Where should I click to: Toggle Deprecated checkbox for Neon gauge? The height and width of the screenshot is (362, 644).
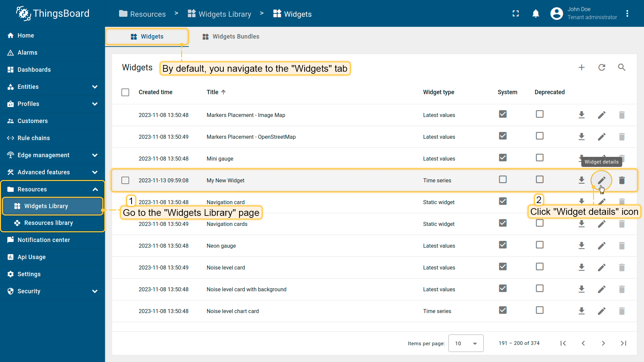point(539,245)
